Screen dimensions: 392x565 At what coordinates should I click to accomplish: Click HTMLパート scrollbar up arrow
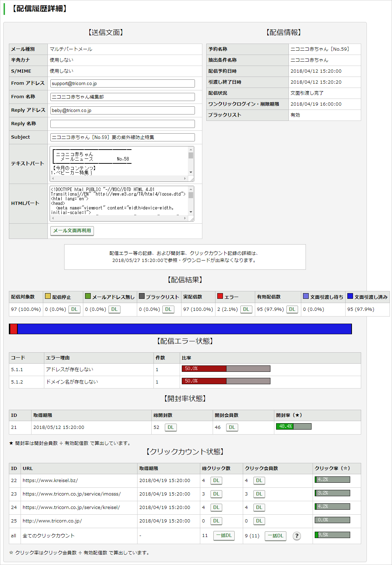191,189
